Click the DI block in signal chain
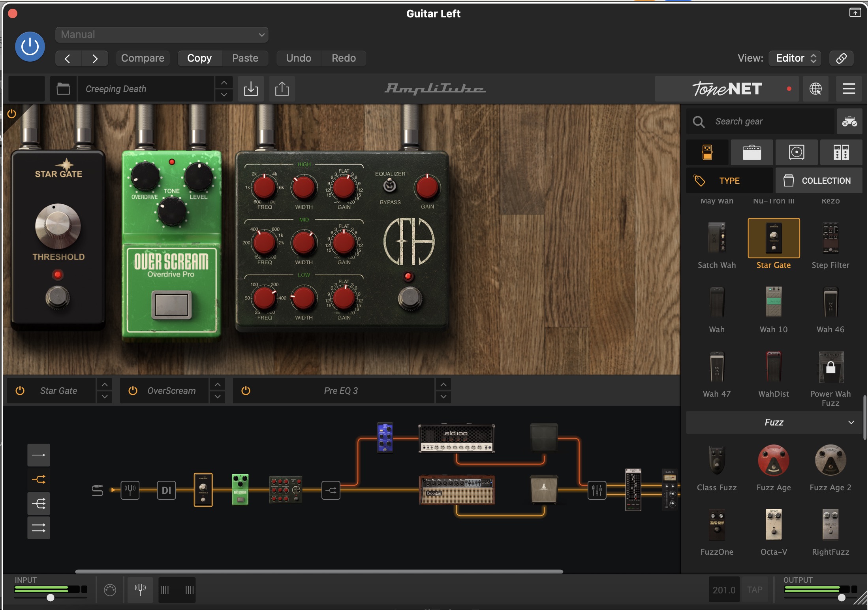The height and width of the screenshot is (610, 868). click(167, 490)
